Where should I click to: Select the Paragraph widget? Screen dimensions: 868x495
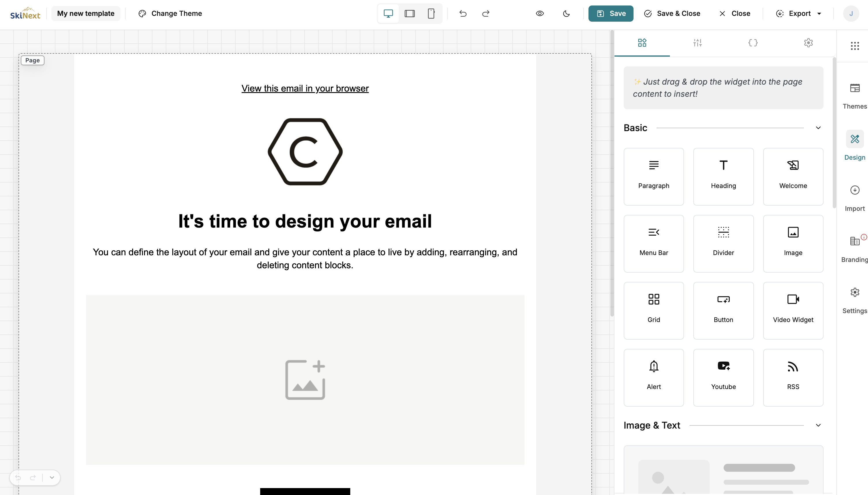[653, 176]
